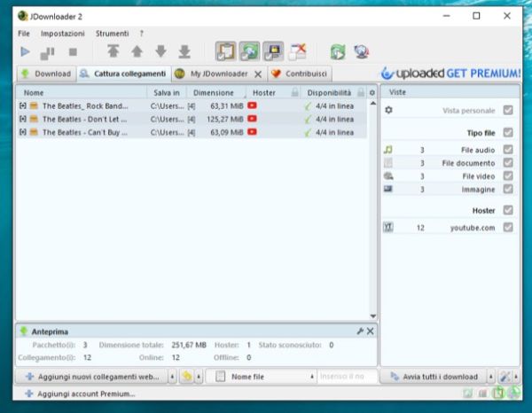
Task: Open Anteprima panel wrench settings
Action: (x=360, y=331)
